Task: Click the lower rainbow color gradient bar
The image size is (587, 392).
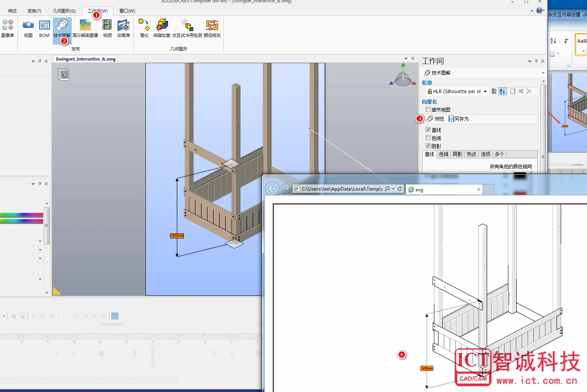Action: click(x=21, y=221)
